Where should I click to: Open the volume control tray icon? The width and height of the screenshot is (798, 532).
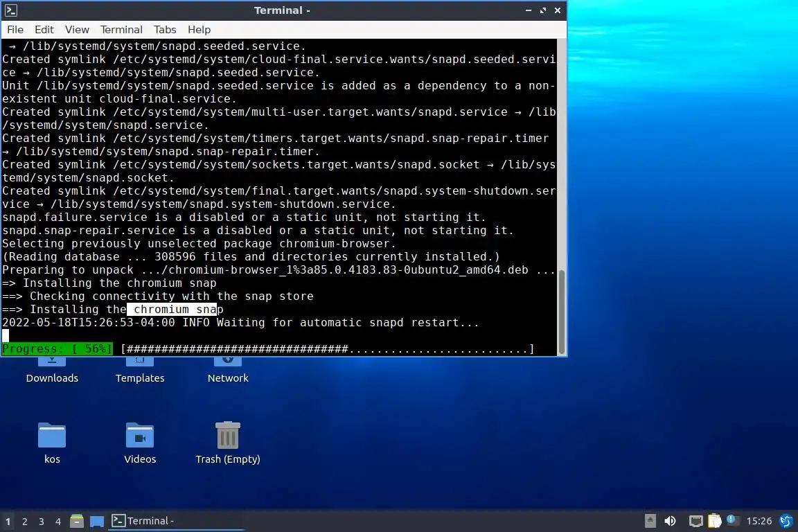coord(671,521)
